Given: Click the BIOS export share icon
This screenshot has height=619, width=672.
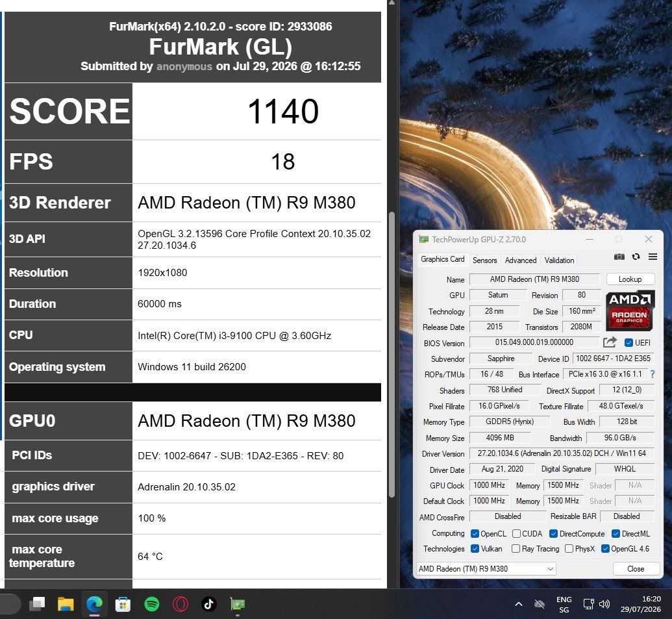Looking at the screenshot, I should tap(610, 342).
